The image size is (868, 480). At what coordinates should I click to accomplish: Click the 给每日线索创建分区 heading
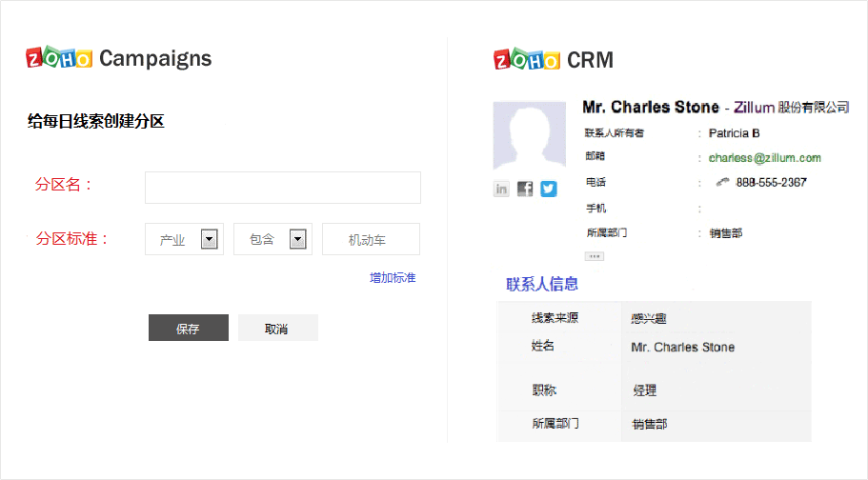96,121
